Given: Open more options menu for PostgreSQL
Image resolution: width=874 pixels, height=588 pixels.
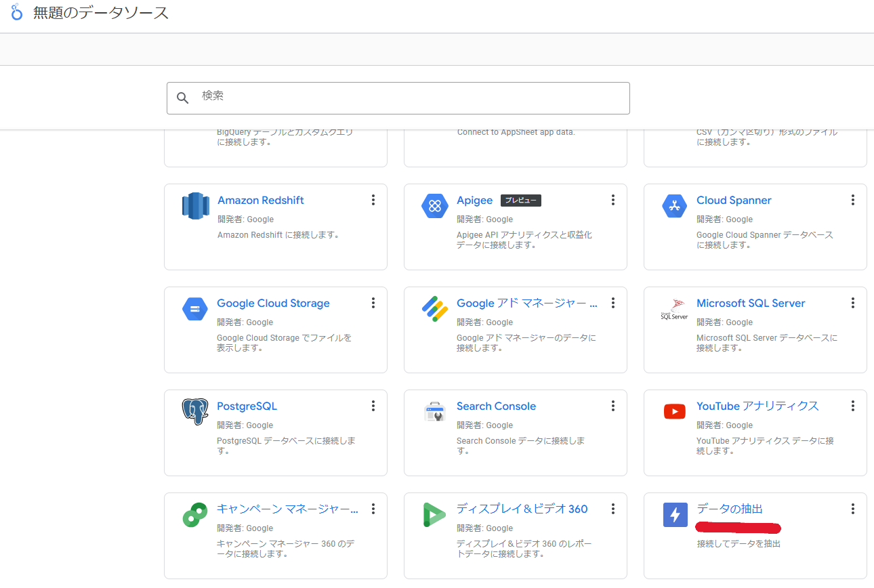Looking at the screenshot, I should pos(373,406).
